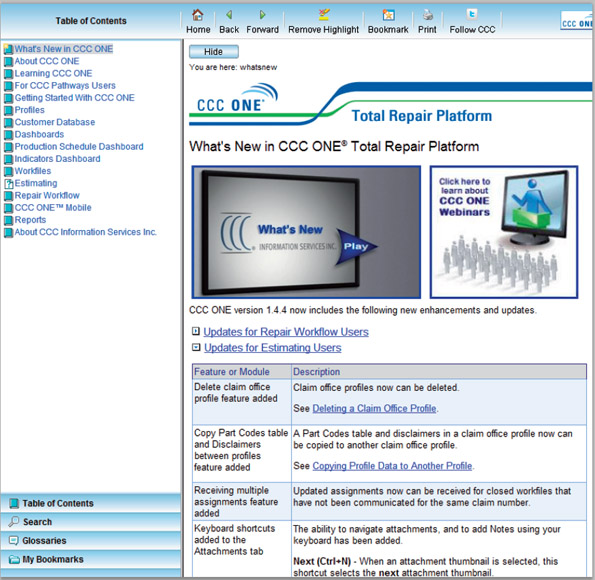Open CCC ONE Mobile topic
Screen dimensions: 595x580
53,208
